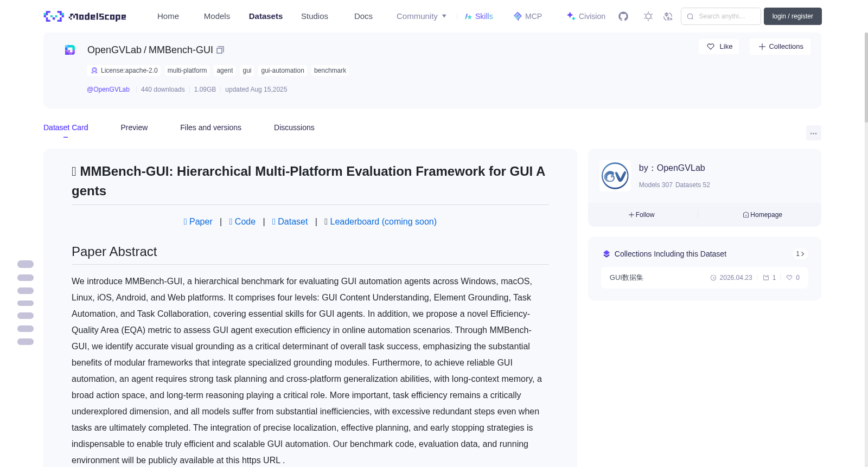The width and height of the screenshot is (868, 467).
Task: Switch language with the translate icon
Action: pyautogui.click(x=668, y=16)
